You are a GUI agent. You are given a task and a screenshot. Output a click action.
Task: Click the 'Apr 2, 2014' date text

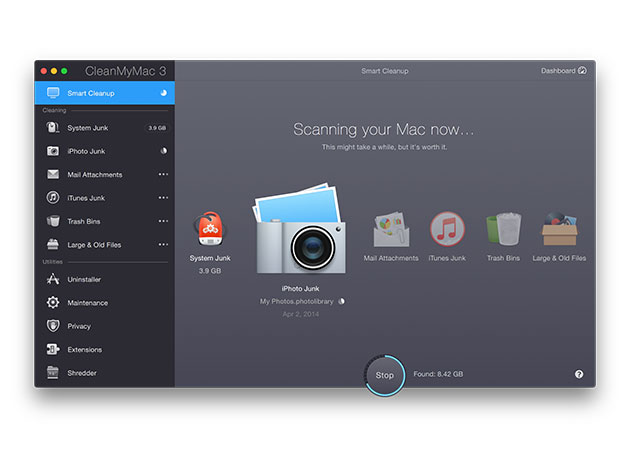301,314
